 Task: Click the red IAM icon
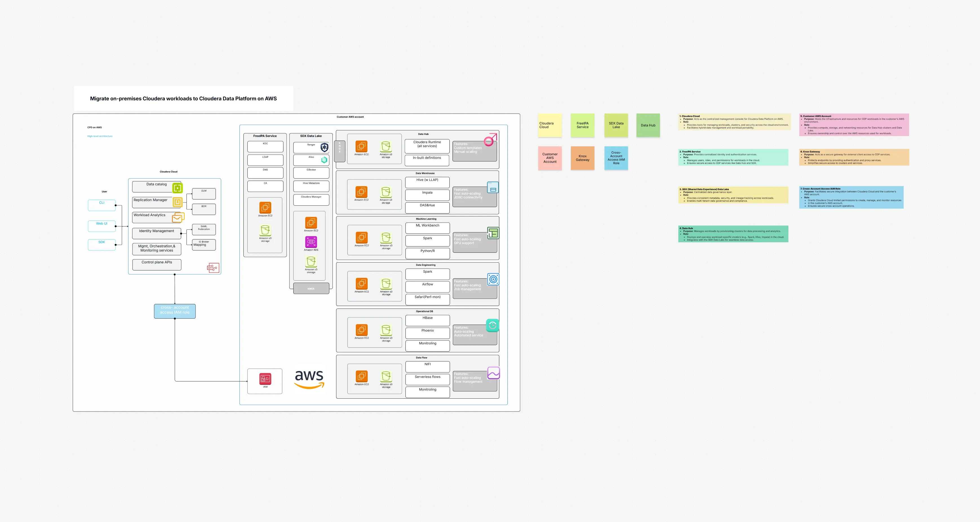265,379
